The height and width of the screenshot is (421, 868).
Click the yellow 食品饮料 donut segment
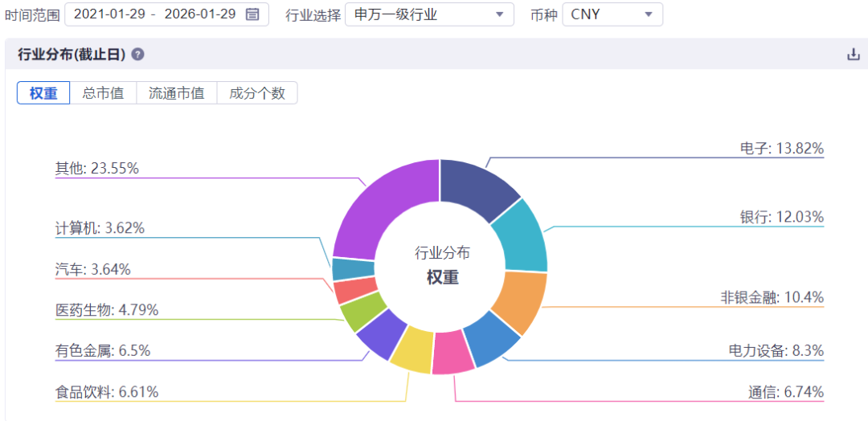tap(411, 349)
